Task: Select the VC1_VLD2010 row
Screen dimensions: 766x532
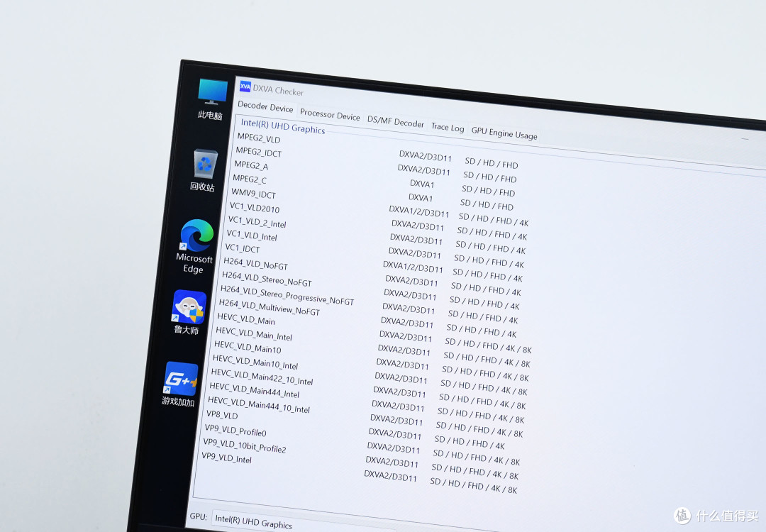Action: [x=379, y=221]
